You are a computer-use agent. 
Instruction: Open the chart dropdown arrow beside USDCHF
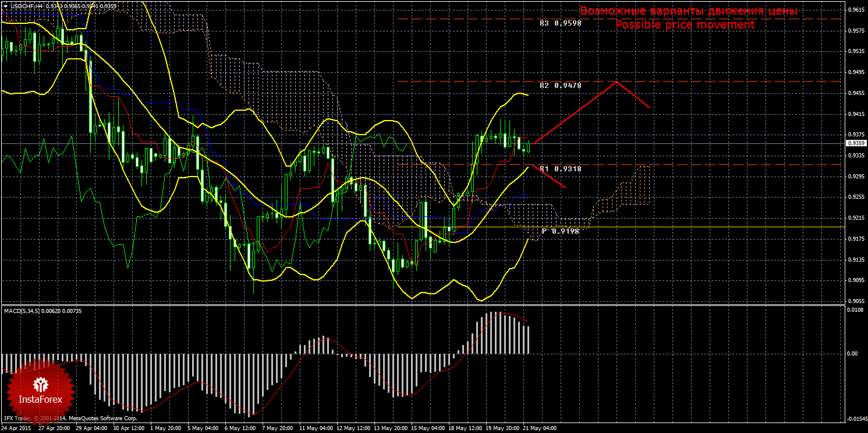click(x=5, y=6)
